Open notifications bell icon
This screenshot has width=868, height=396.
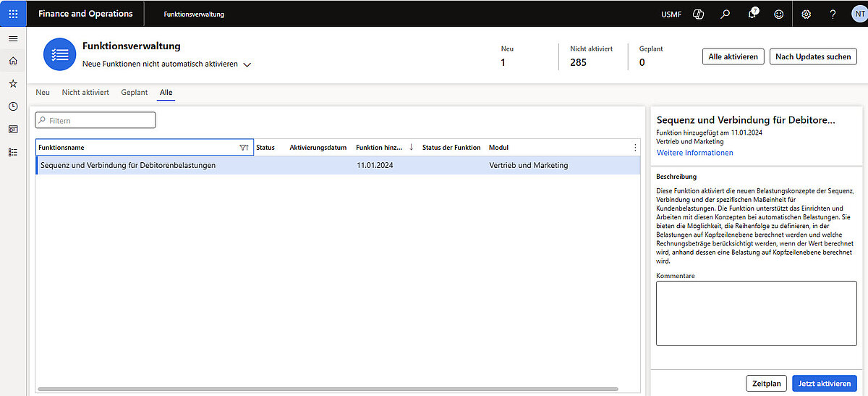coord(752,14)
